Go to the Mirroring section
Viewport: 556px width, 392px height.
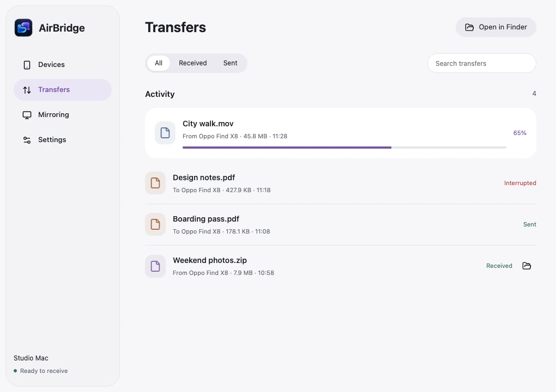point(63,115)
